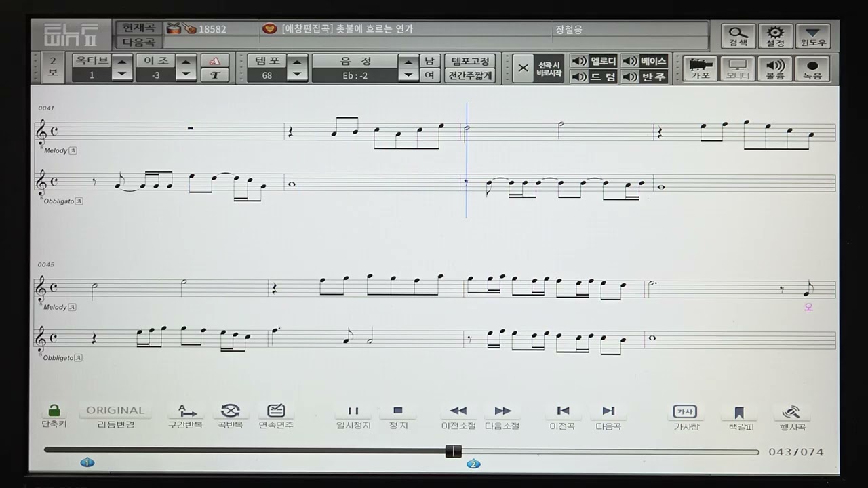The height and width of the screenshot is (488, 868).
Task: Mute the 드럼 drum track
Action: click(594, 77)
